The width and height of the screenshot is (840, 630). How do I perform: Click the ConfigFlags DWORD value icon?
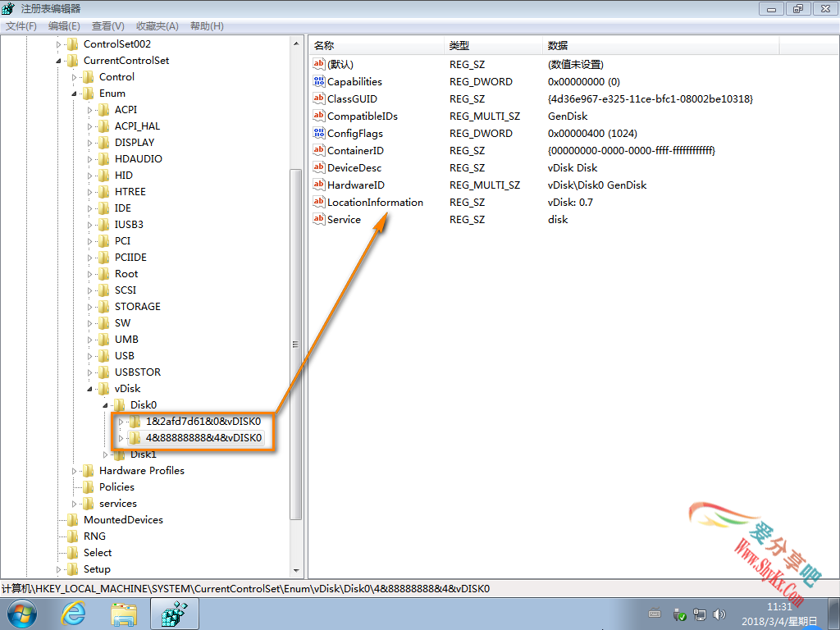point(319,133)
